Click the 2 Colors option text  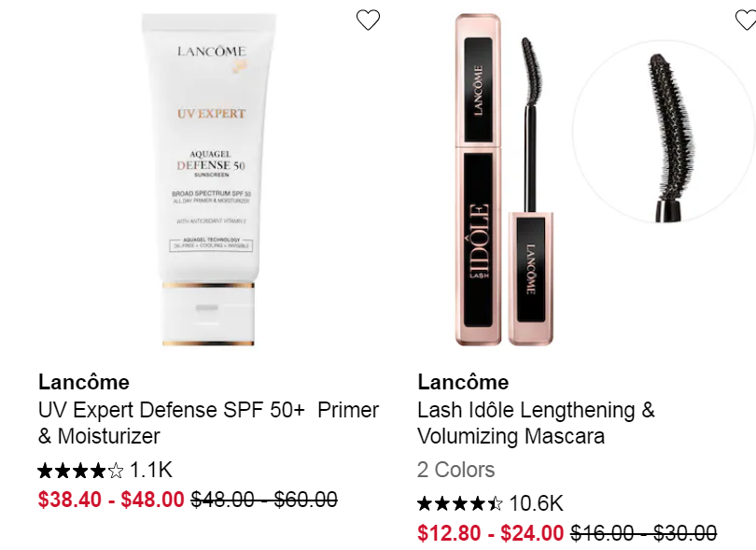455,470
